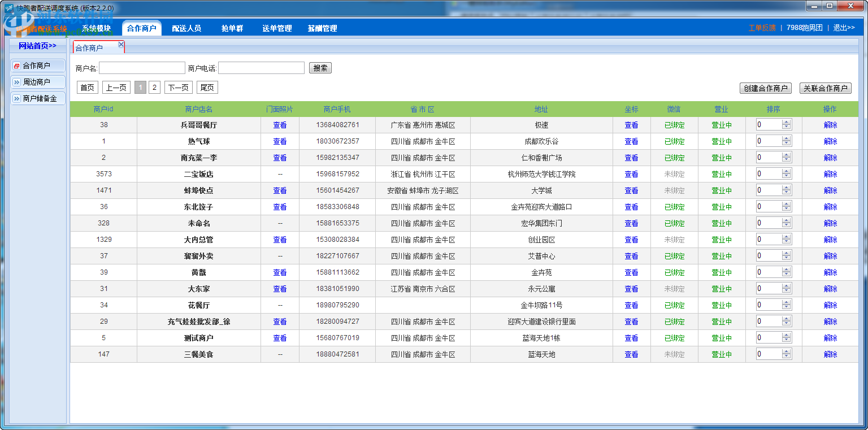Open the 配送人员 menu

[186, 28]
